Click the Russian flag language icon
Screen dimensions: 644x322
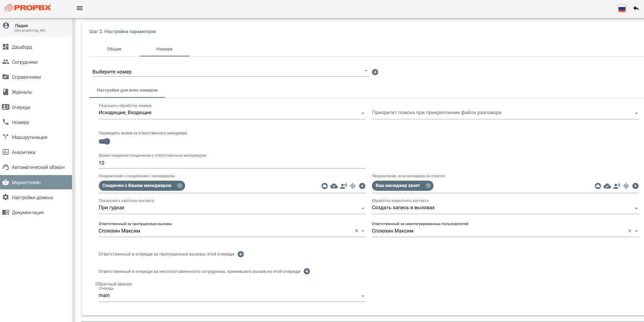[x=622, y=8]
